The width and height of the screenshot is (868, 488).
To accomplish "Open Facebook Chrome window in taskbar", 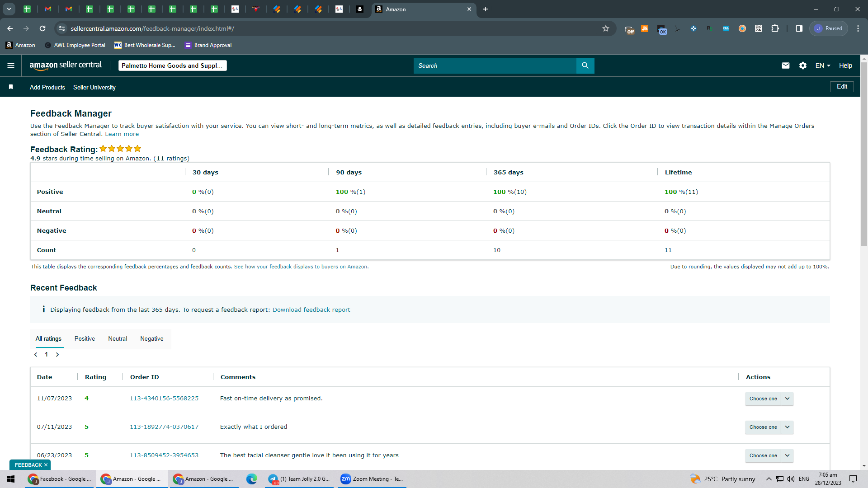I will coord(60,479).
